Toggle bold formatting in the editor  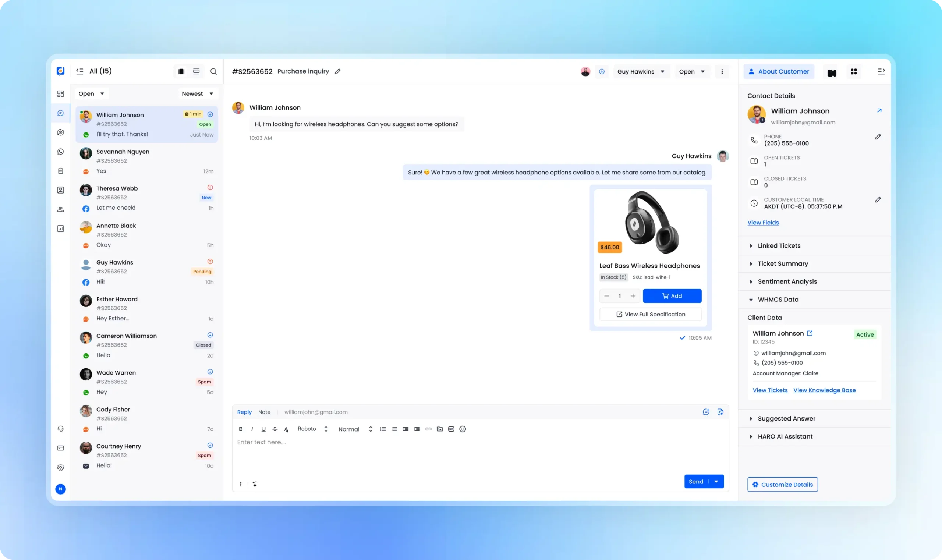[x=240, y=429]
